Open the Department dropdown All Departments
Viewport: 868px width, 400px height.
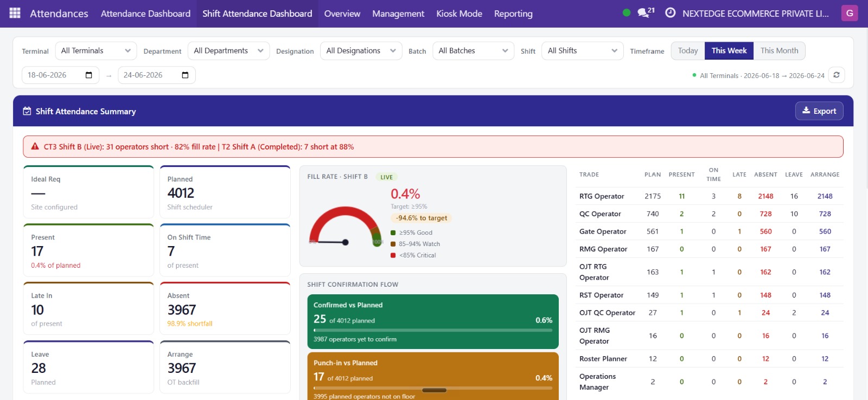click(228, 51)
